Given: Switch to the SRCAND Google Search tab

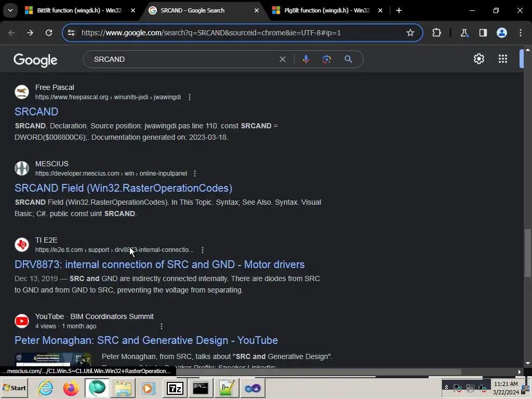Looking at the screenshot, I should [x=205, y=10].
